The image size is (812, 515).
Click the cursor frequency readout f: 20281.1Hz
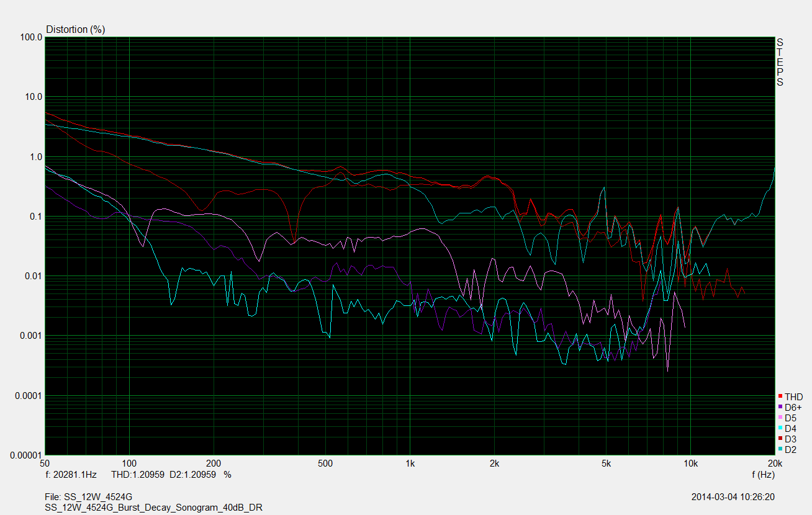pyautogui.click(x=71, y=475)
